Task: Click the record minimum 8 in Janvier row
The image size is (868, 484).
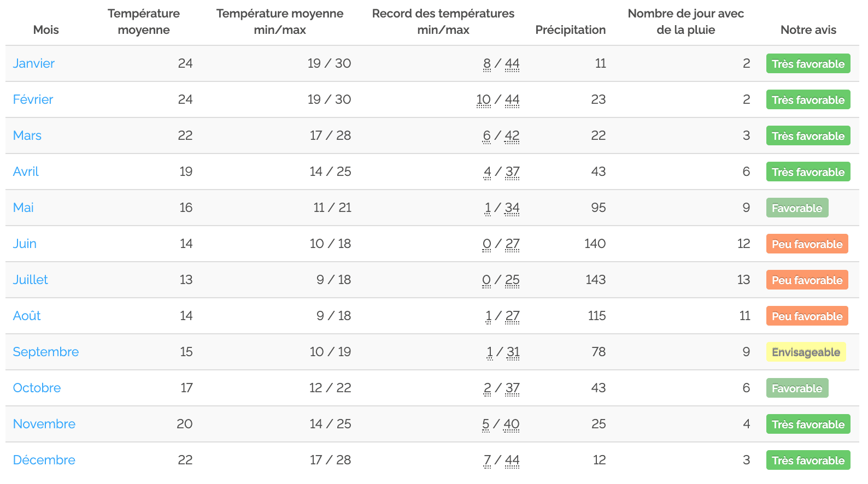Action: click(487, 64)
